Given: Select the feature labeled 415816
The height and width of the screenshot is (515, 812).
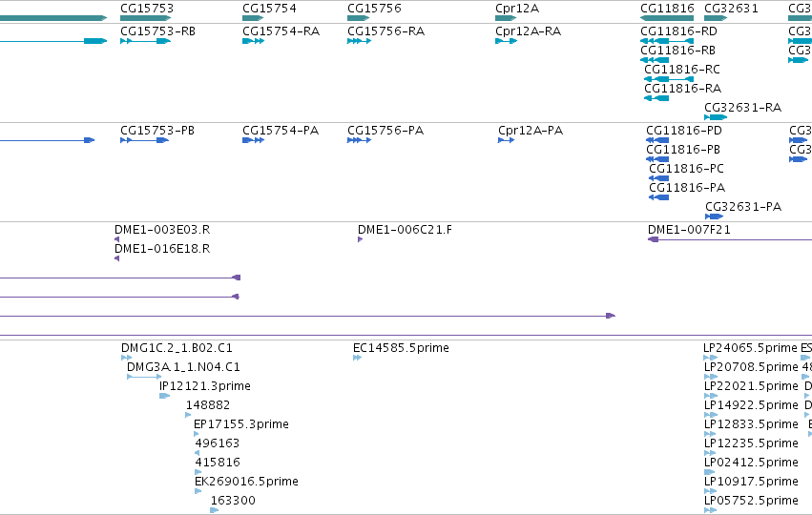Looking at the screenshot, I should (x=217, y=463).
